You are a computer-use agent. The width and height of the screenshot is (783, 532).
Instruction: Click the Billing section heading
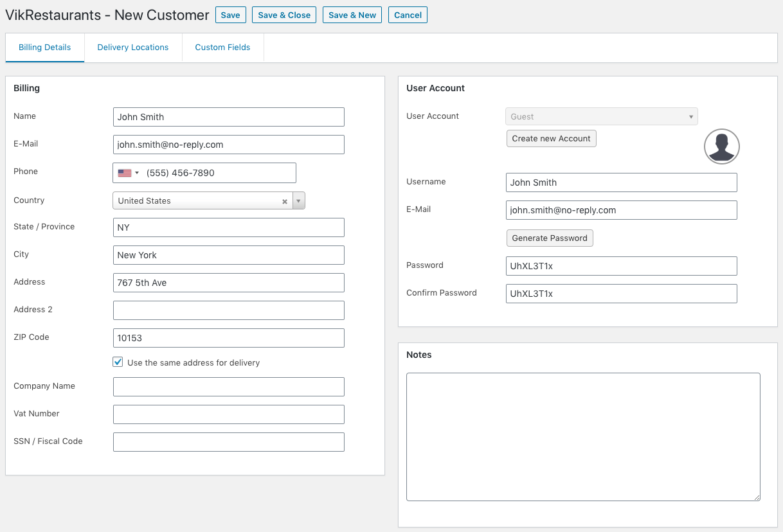[x=26, y=88]
